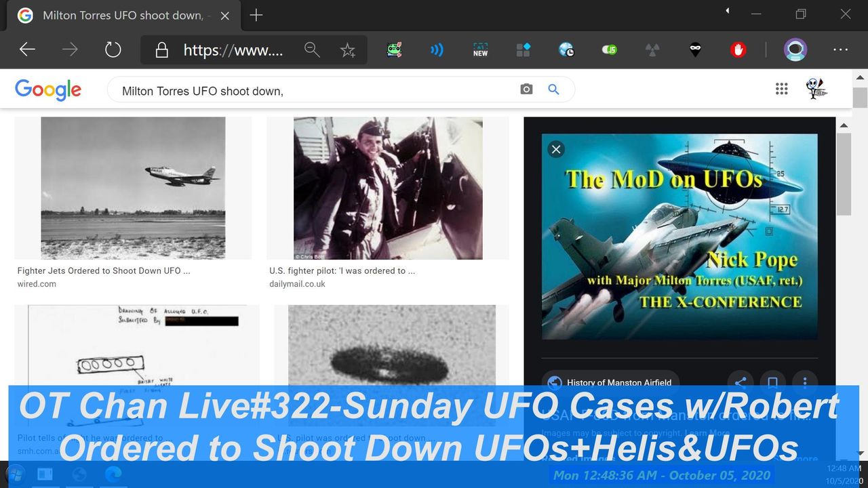Click the browser back arrow

[x=27, y=49]
